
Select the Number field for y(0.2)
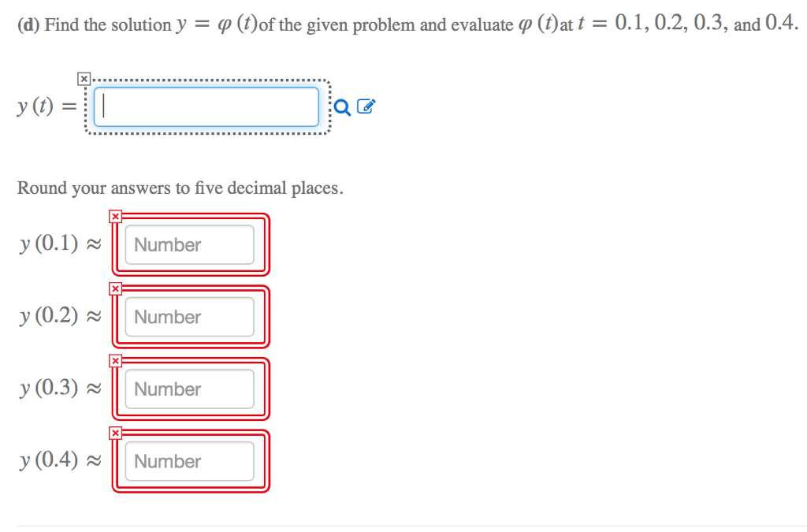coord(189,316)
